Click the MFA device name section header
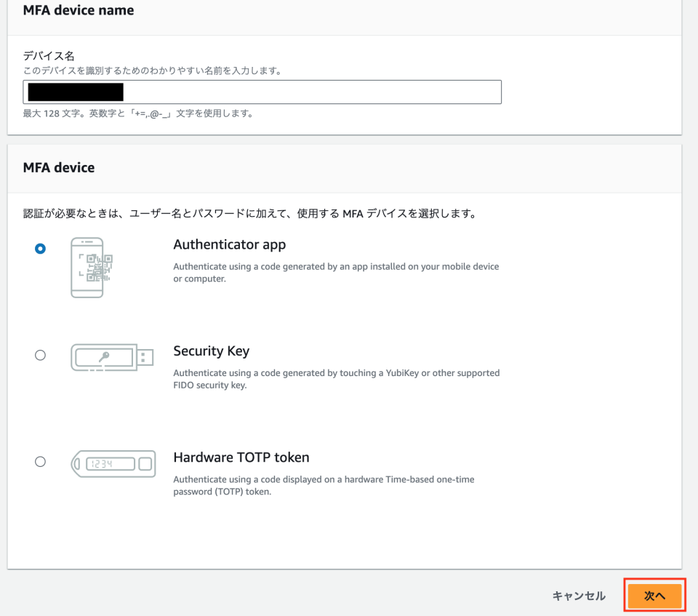This screenshot has height=616, width=698. coord(78,10)
